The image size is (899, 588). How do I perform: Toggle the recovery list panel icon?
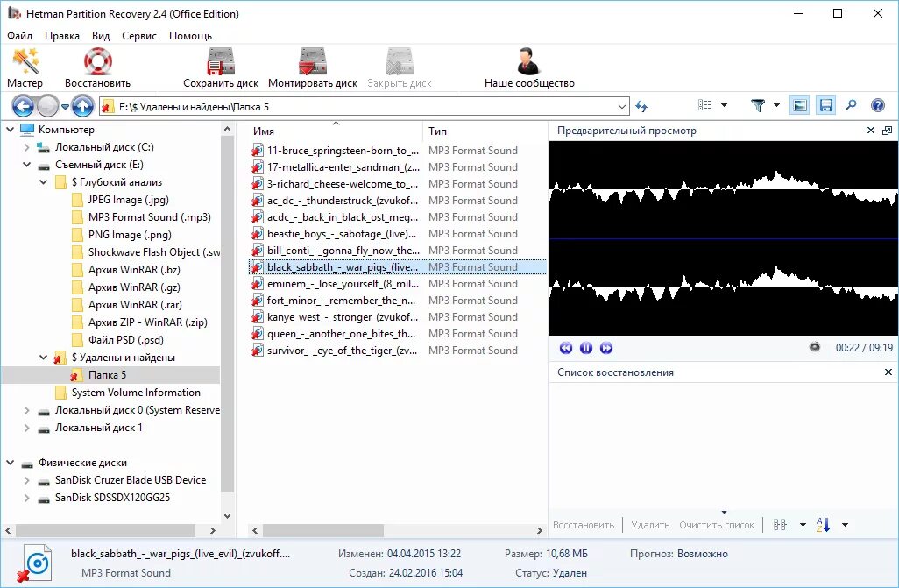coord(825,105)
